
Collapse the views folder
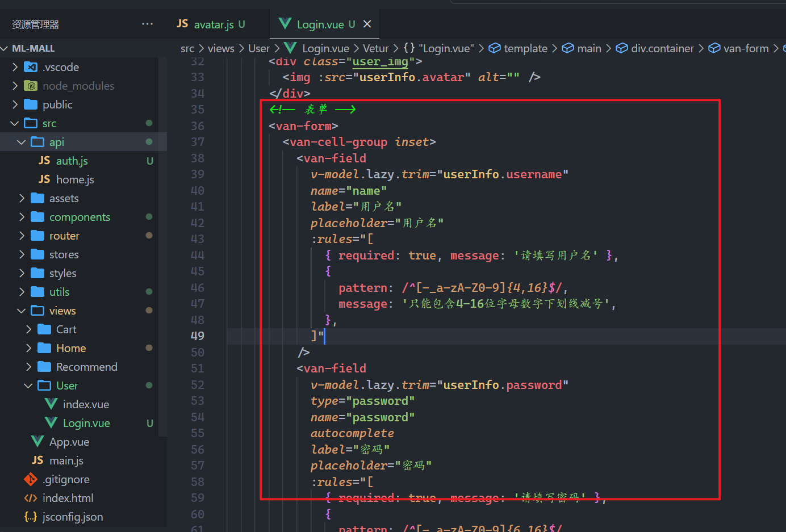click(22, 311)
